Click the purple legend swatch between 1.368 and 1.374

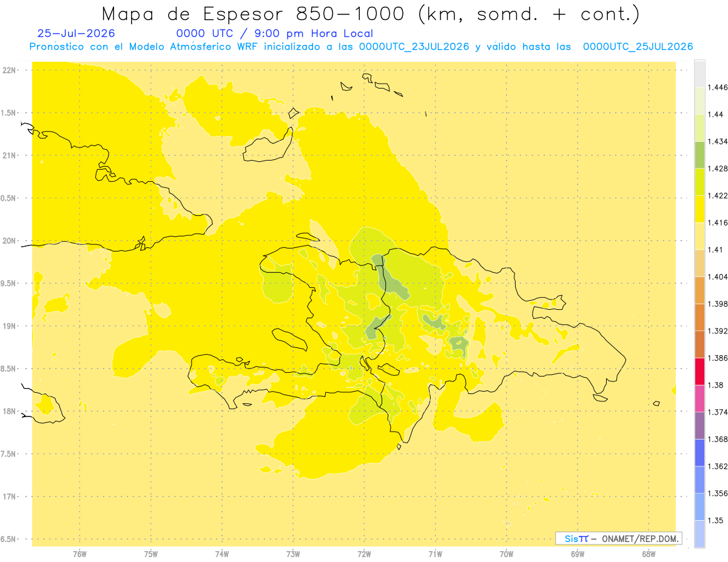[699, 425]
